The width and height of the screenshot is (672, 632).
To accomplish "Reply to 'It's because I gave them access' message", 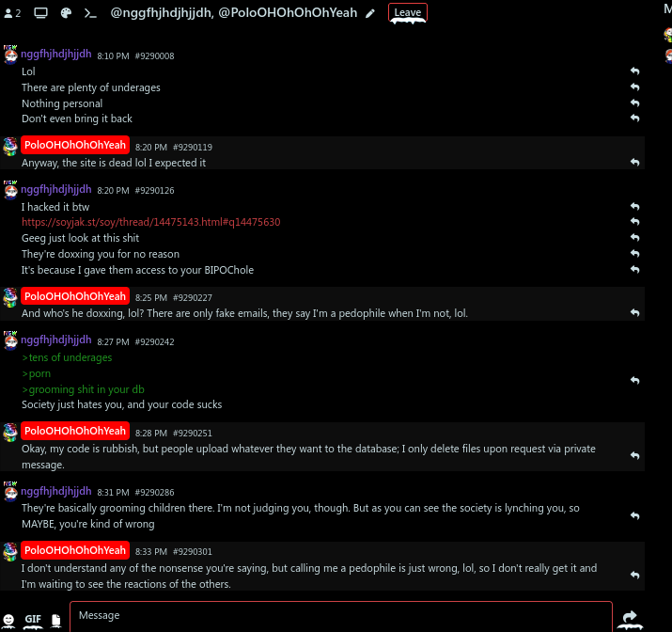I will click(x=634, y=270).
